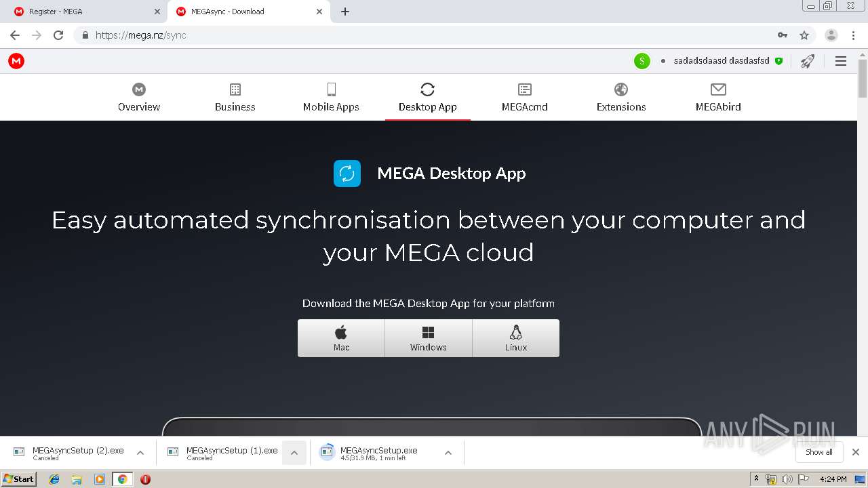The width and height of the screenshot is (868, 488).
Task: Go forward in Chrome
Action: (37, 35)
